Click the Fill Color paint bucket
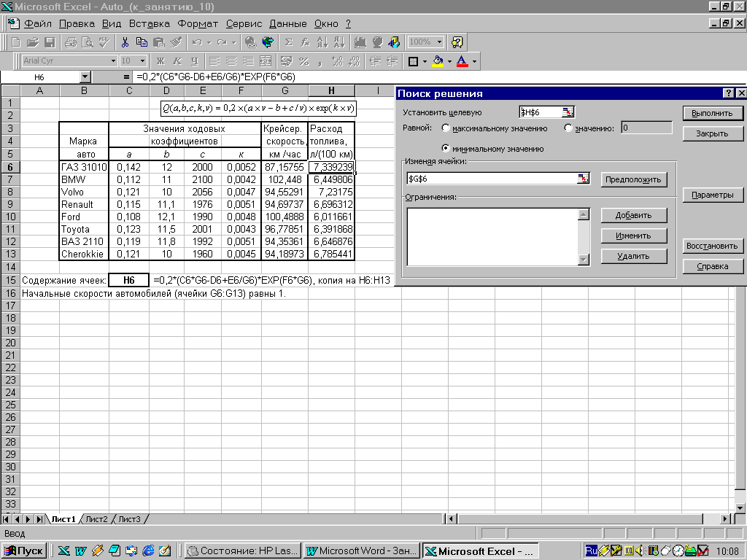 pyautogui.click(x=438, y=61)
